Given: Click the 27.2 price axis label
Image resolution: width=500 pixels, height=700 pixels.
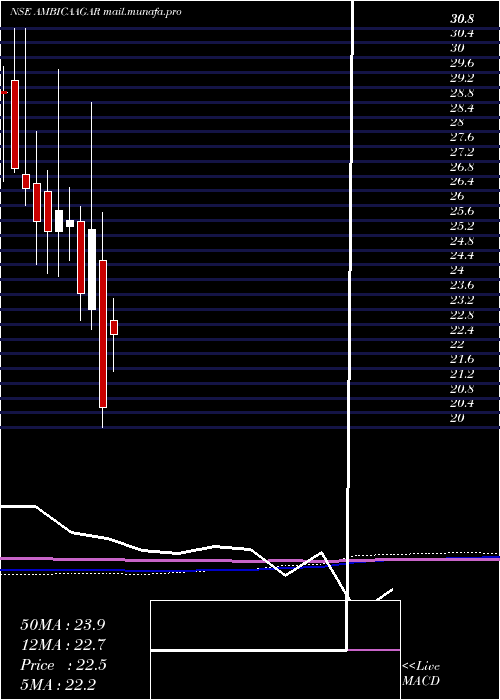Looking at the screenshot, I should coord(462,152).
